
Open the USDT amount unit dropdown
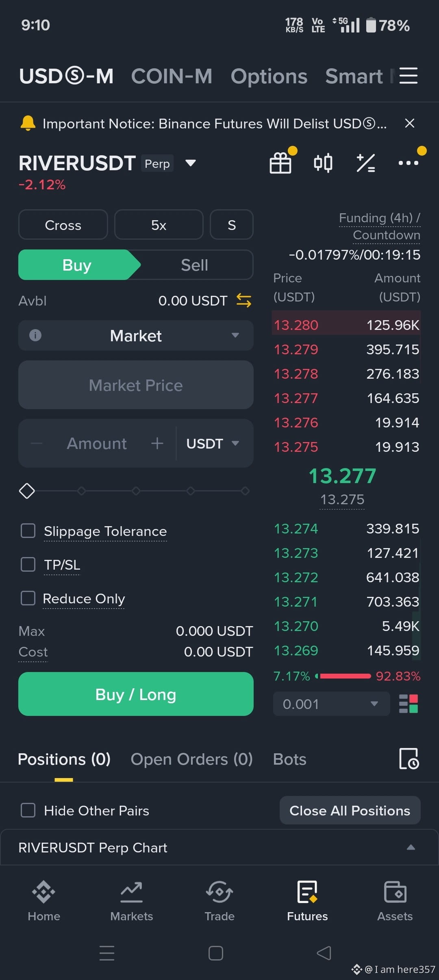pyautogui.click(x=213, y=443)
